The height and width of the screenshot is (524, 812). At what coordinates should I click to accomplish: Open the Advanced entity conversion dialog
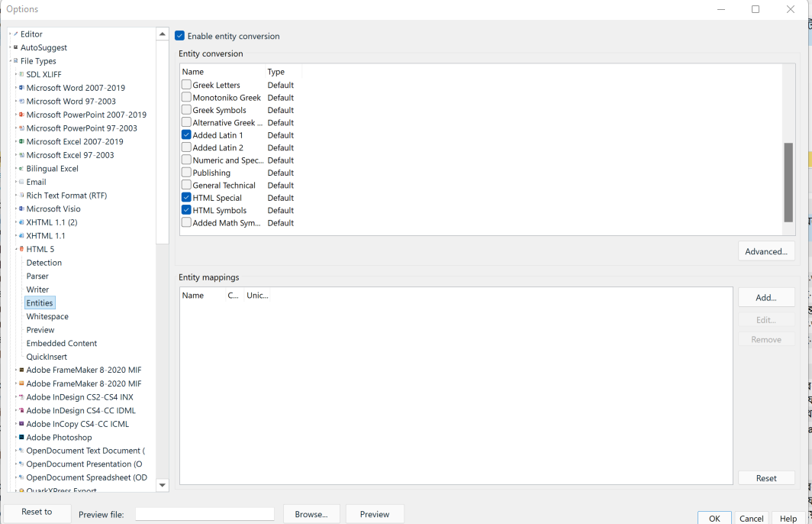point(766,251)
